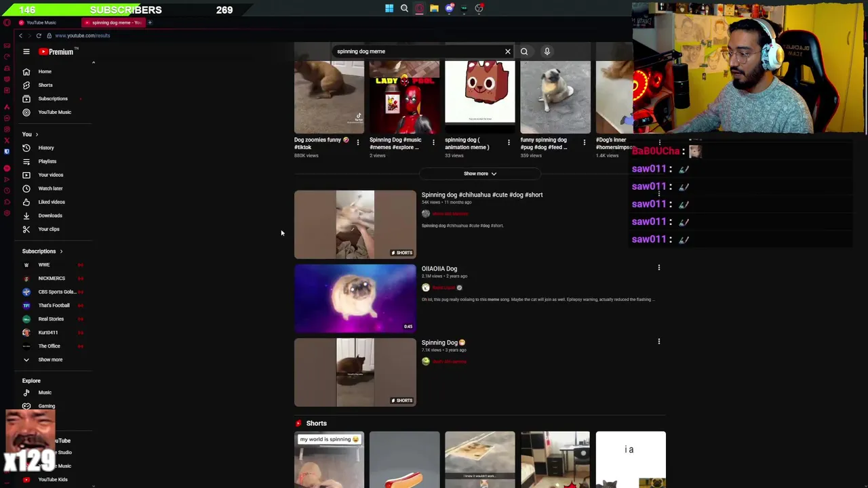Open File Explorer from the taskbar
The image size is (868, 488).
(x=434, y=9)
